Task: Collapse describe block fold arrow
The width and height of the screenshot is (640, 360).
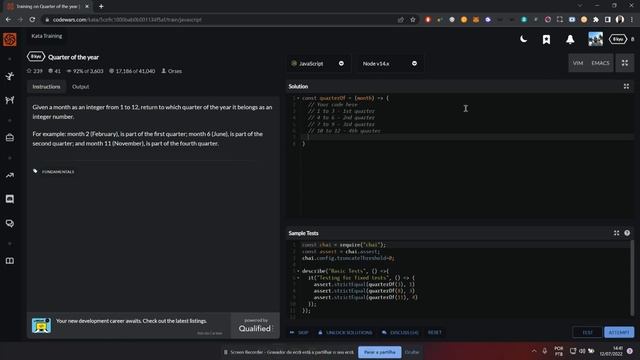Action: (x=298, y=271)
